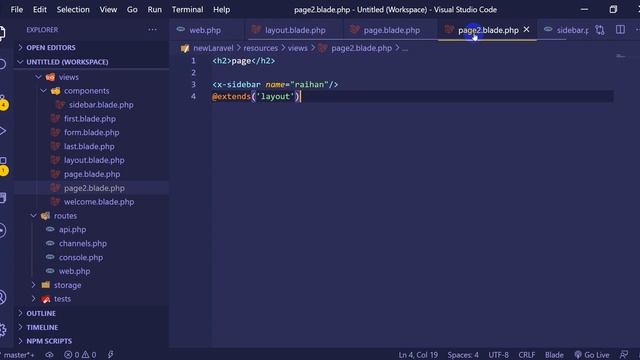
Task: Open web.php in the routes folder
Action: (x=91, y=271)
